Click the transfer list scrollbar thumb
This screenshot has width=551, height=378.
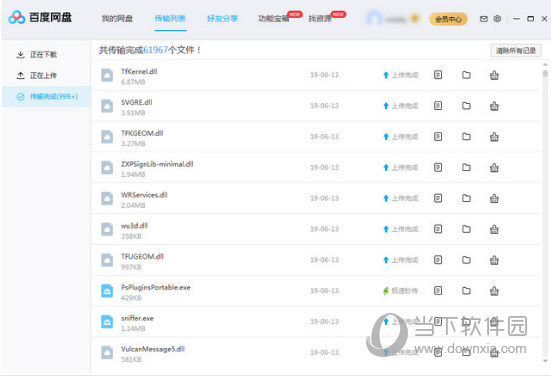545,73
